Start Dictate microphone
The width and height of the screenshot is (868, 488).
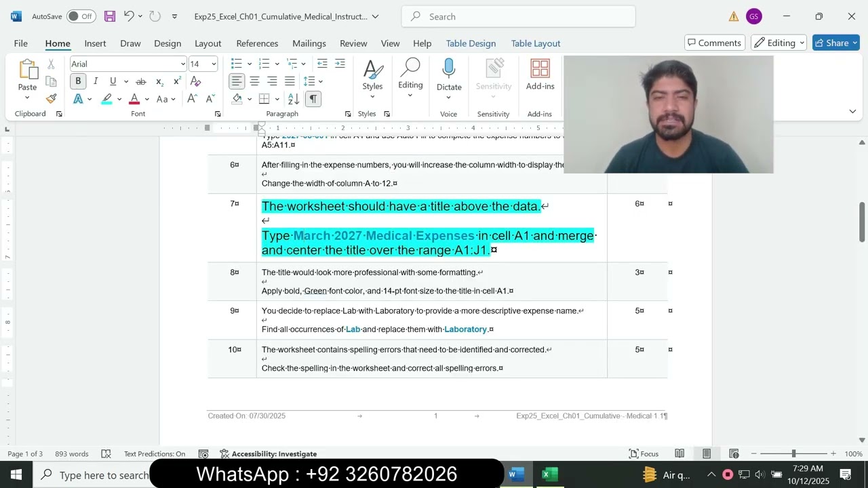449,75
